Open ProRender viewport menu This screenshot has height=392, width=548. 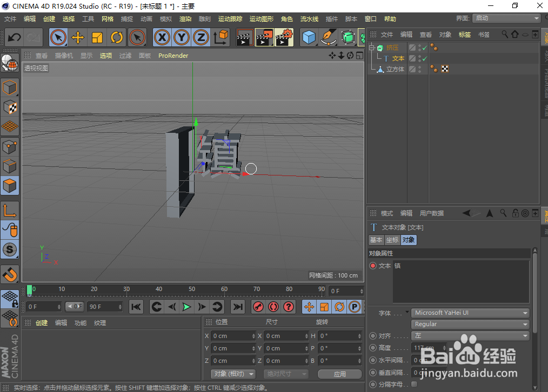tap(173, 56)
